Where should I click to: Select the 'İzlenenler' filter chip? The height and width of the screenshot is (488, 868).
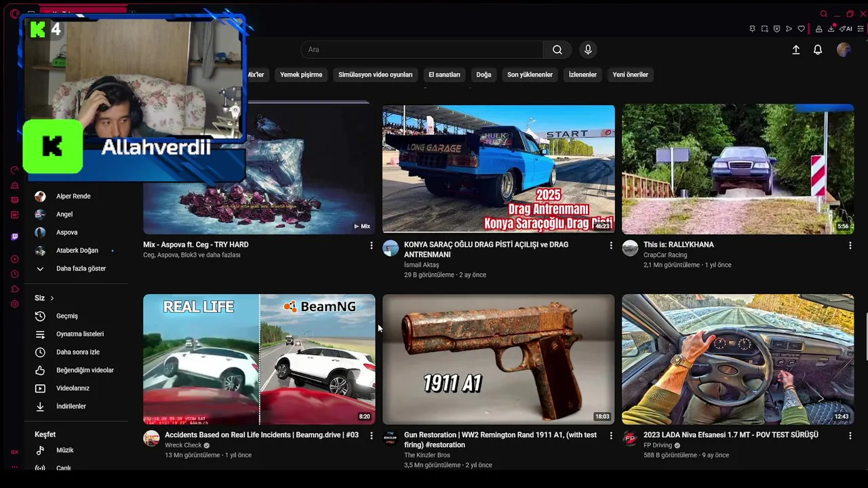[583, 75]
